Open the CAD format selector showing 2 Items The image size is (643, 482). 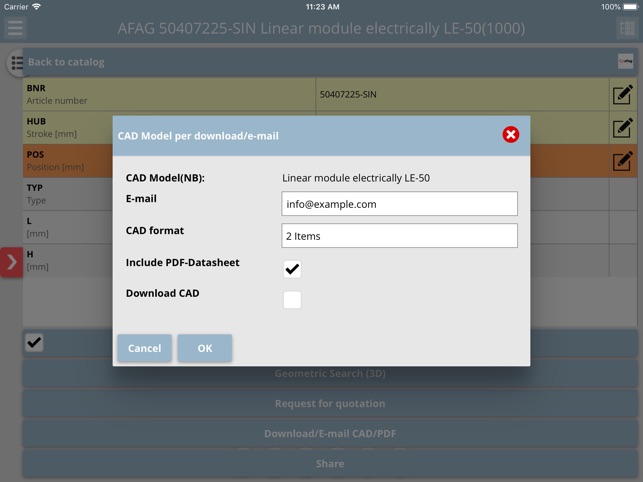(399, 236)
